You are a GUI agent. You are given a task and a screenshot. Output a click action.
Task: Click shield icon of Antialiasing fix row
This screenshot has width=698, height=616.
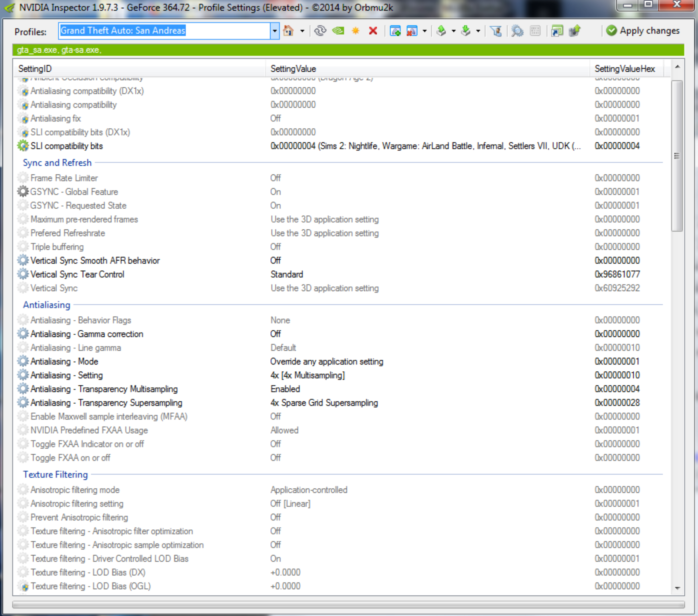24,119
